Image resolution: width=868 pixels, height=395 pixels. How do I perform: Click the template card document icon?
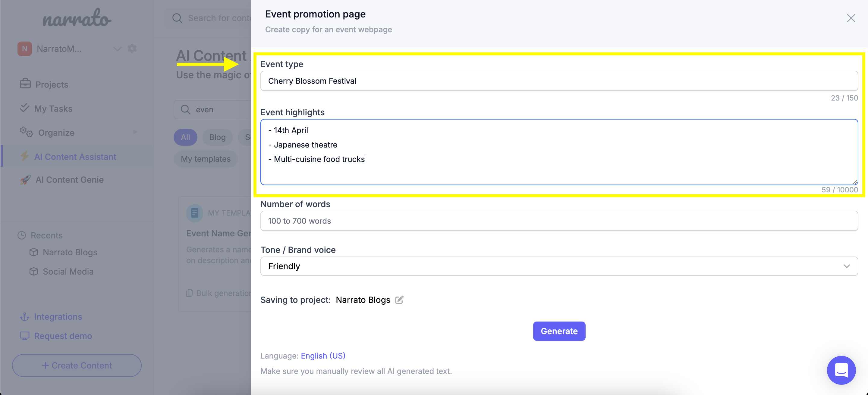coord(194,213)
